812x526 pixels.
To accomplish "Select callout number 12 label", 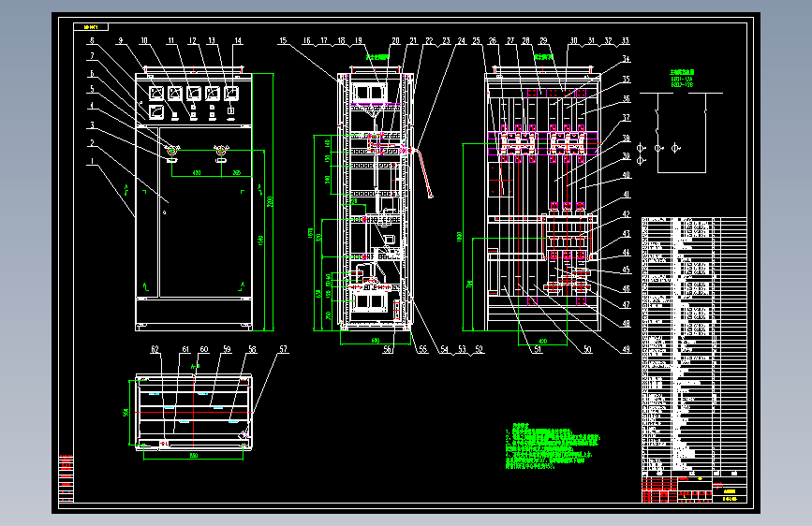I will tap(193, 40).
